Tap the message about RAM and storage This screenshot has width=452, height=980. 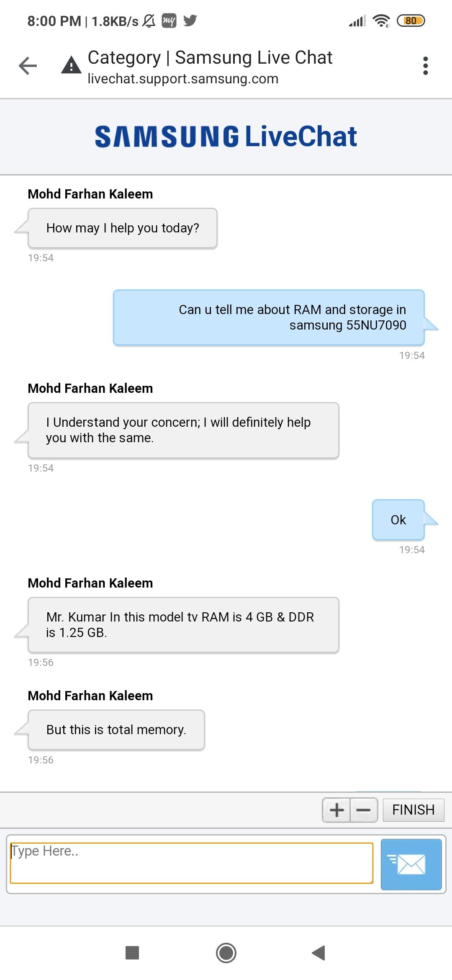click(x=269, y=317)
